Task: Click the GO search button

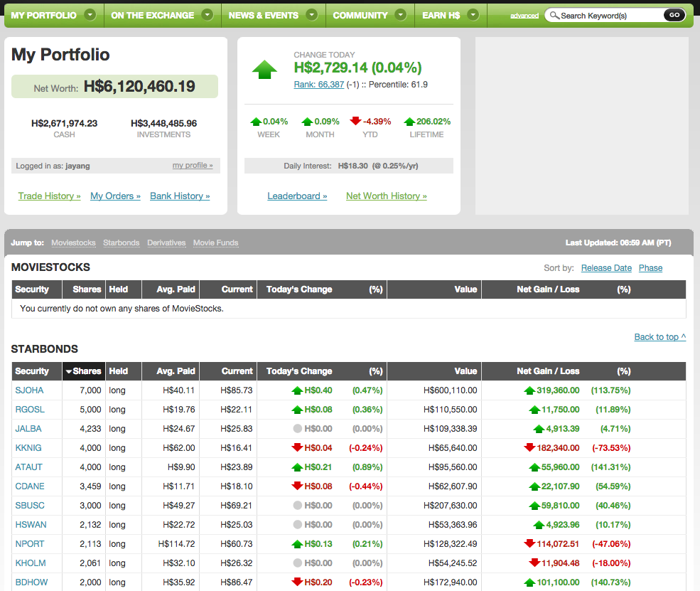Action: pos(674,15)
